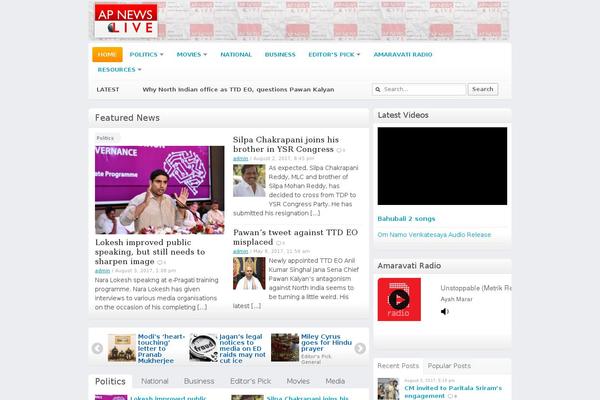Viewport: 600px width, 400px height.
Task: Open CM invited to Paritala Sriram's engagement post
Action: 453,392
